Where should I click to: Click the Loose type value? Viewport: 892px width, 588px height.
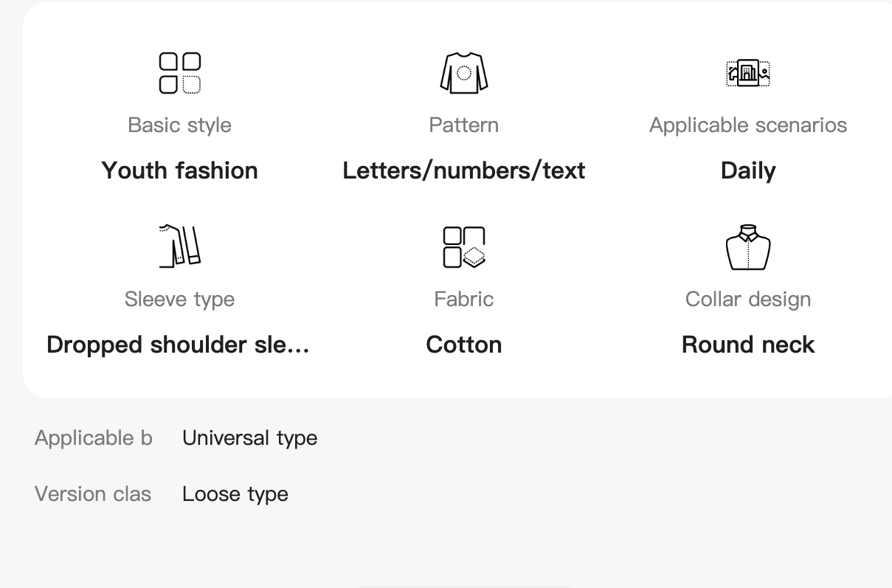point(235,494)
